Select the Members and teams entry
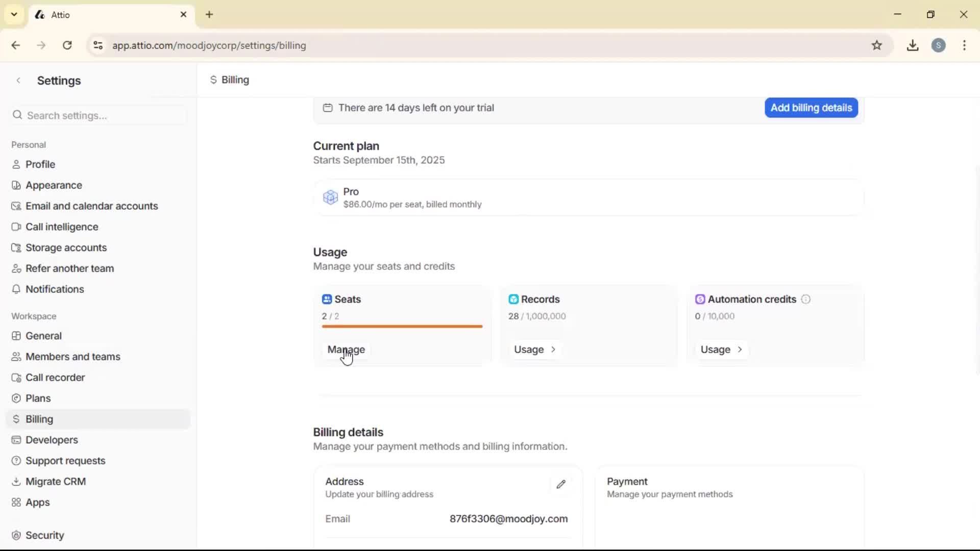980x551 pixels. 73,357
